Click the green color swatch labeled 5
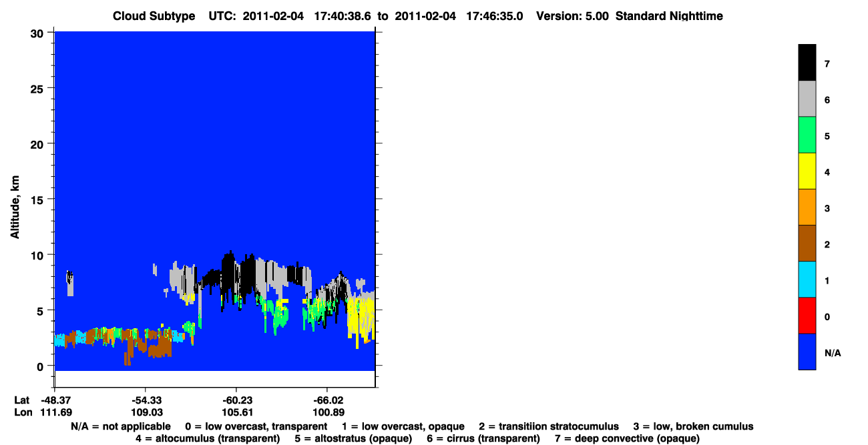The image size is (868, 445). tap(807, 135)
